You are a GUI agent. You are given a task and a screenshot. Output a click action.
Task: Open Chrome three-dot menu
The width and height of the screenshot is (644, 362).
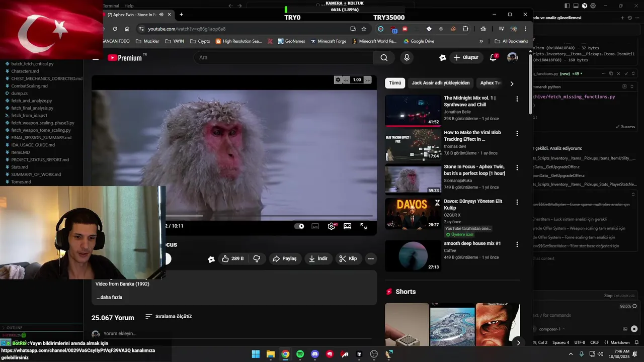(x=525, y=29)
